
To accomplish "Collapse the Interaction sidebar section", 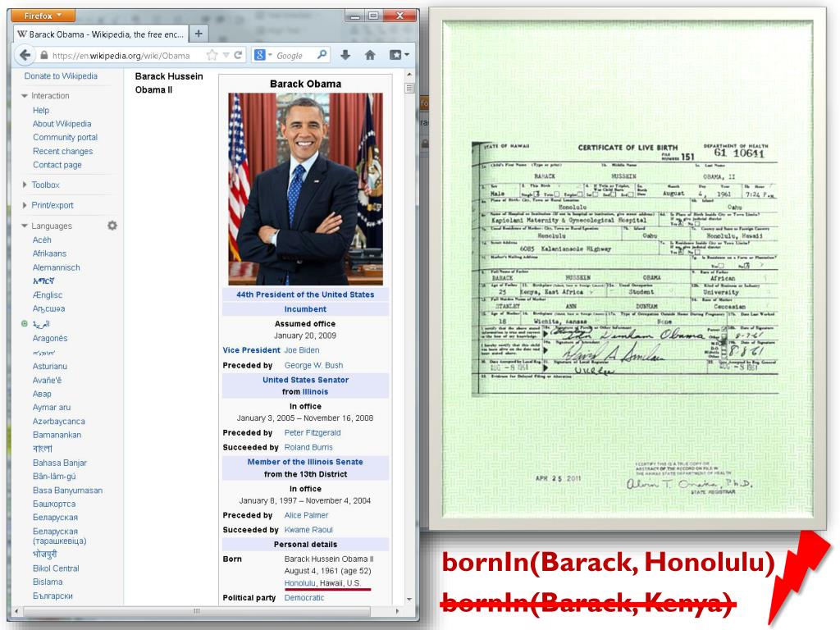I will pos(24,96).
